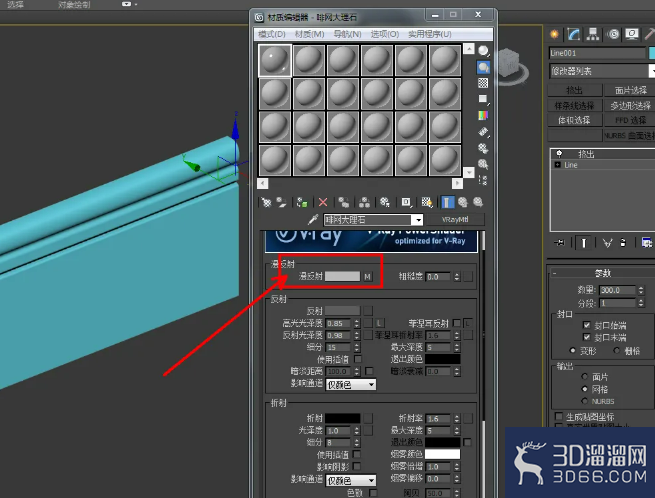This screenshot has height=498, width=655.
Task: Click the Make Material Copy icon
Action: 343,203
